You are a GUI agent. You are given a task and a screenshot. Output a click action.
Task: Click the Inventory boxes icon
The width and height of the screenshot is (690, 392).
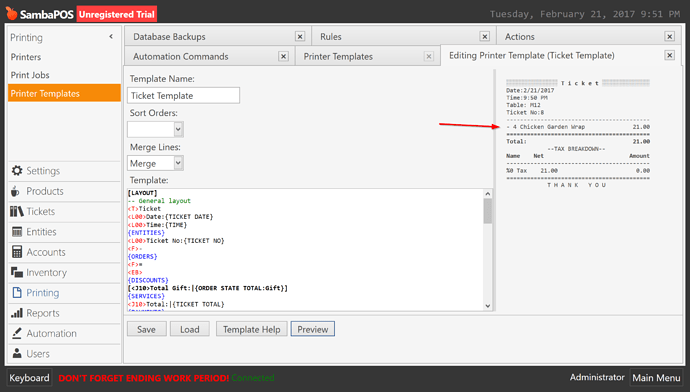click(x=17, y=272)
